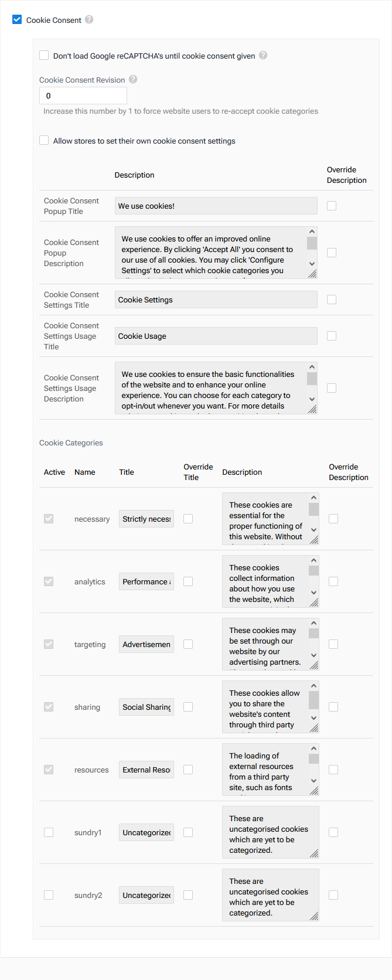This screenshot has width=392, height=980.
Task: Check Override Description for Cookie Consent Popup Title
Action: pyautogui.click(x=332, y=205)
